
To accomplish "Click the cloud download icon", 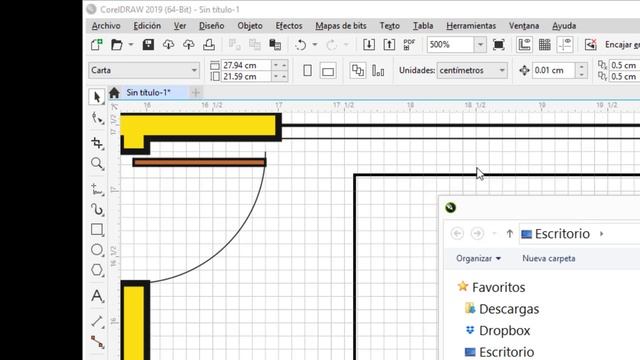I will (x=168, y=44).
